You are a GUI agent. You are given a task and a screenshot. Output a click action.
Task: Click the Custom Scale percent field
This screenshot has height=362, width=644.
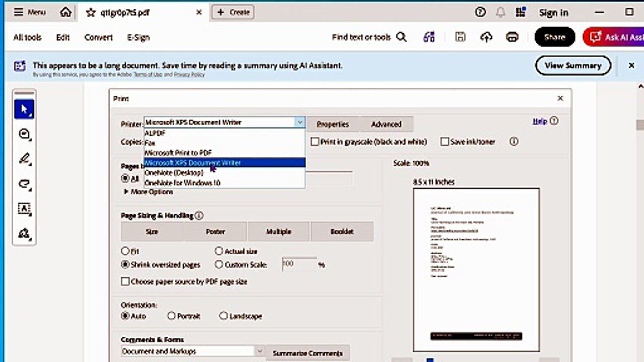point(299,264)
